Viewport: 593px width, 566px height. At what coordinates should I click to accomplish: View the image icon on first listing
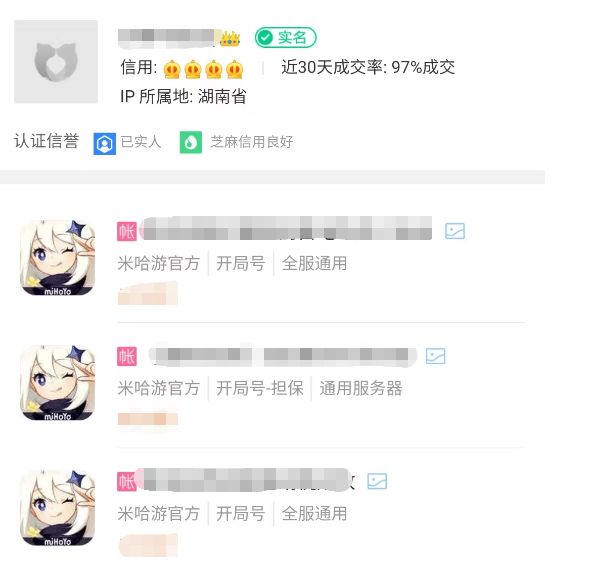pyautogui.click(x=455, y=231)
